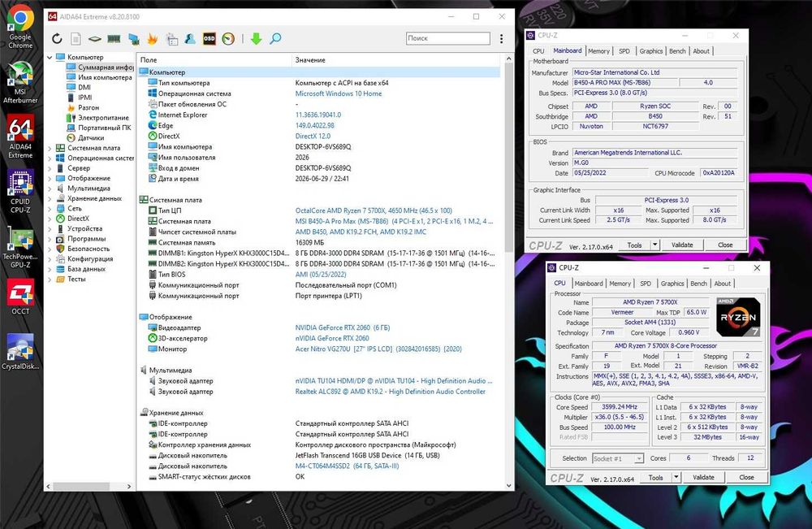This screenshot has width=812, height=529.
Task: Click the CPU chip icon in AIDA64 toolbar
Action: pos(95,39)
